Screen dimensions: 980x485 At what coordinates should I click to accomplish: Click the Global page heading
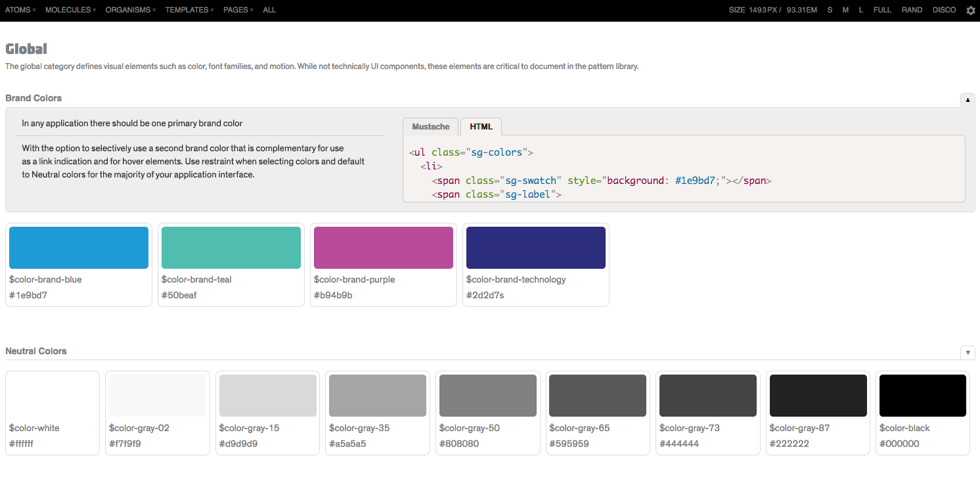26,49
